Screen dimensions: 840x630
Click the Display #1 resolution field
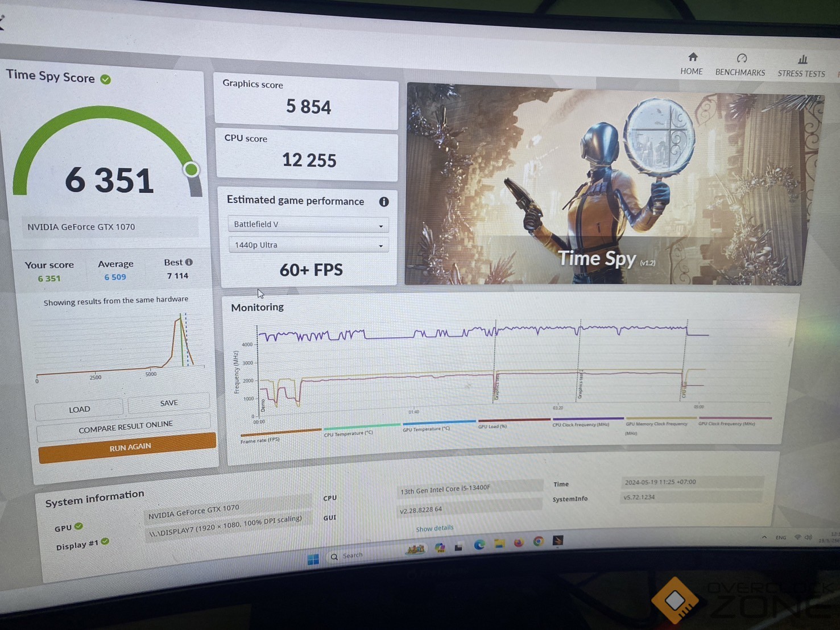227,526
